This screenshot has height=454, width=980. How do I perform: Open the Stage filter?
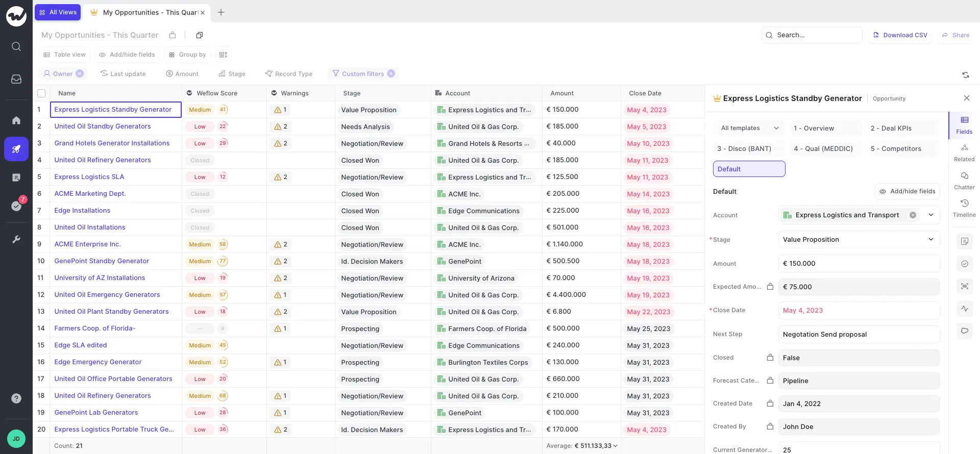coord(232,73)
